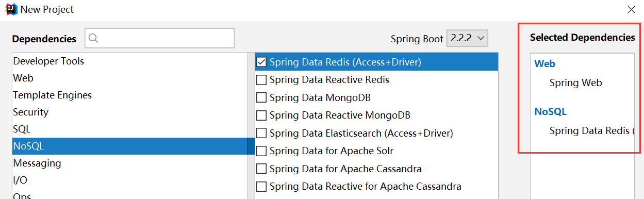This screenshot has width=644, height=199.
Task: Close the New Project dialog
Action: [631, 10]
